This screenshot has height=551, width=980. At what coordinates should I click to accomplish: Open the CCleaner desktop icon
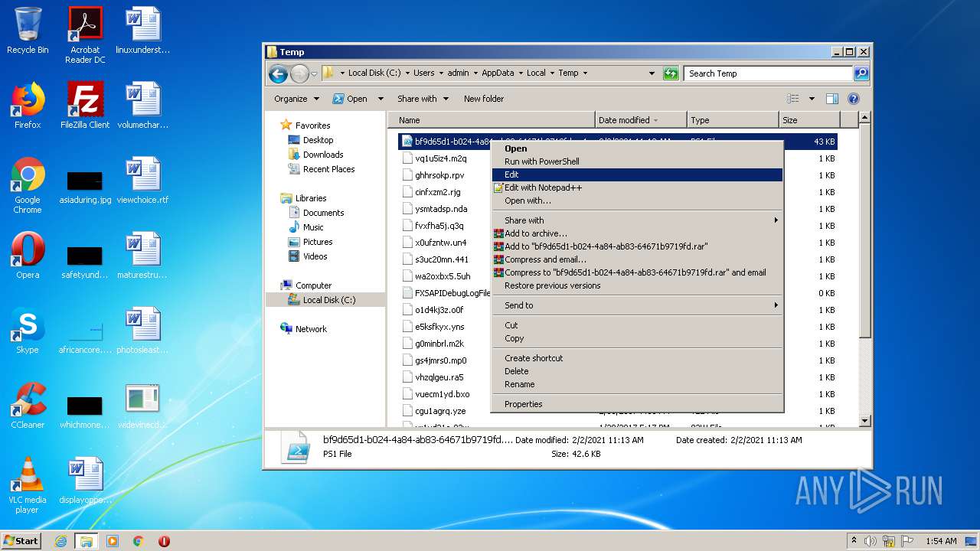click(x=28, y=406)
